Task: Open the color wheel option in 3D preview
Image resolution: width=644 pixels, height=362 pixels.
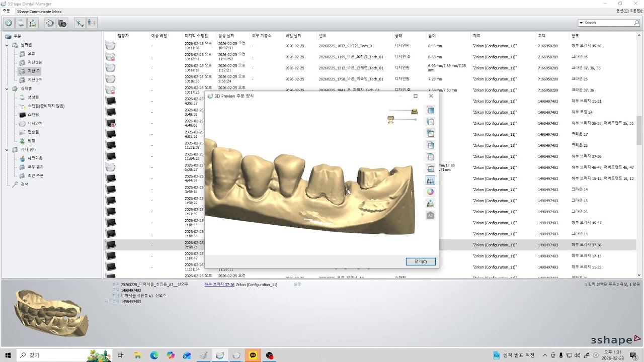Action: click(x=430, y=192)
